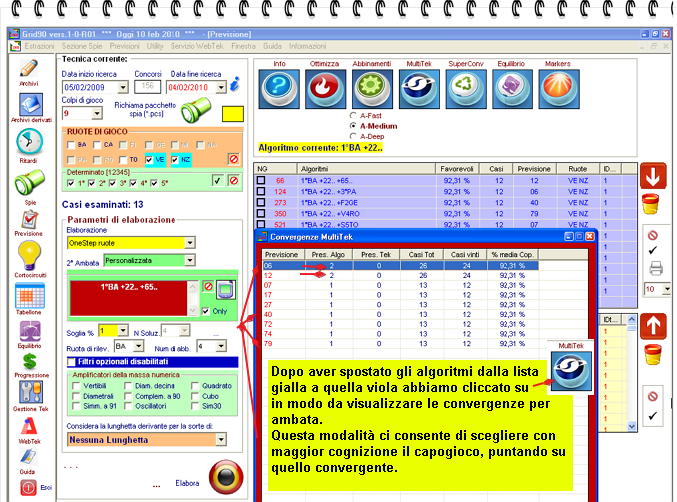Toggle the CA wheel checkbox
The image size is (677, 502).
click(97, 145)
